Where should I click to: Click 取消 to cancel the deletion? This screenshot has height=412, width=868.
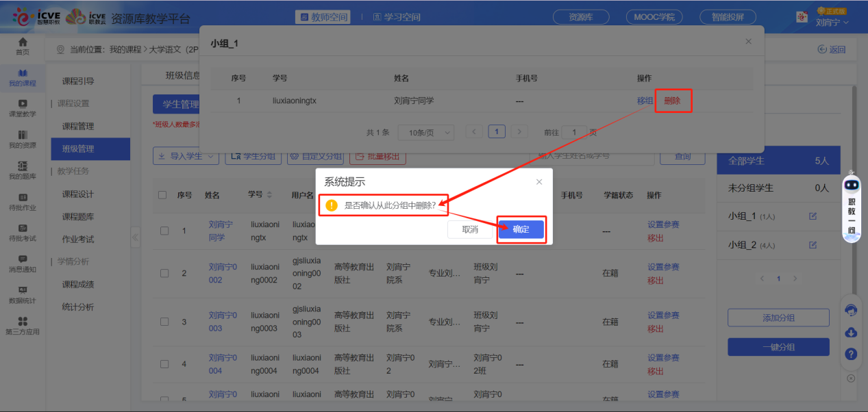[470, 229]
